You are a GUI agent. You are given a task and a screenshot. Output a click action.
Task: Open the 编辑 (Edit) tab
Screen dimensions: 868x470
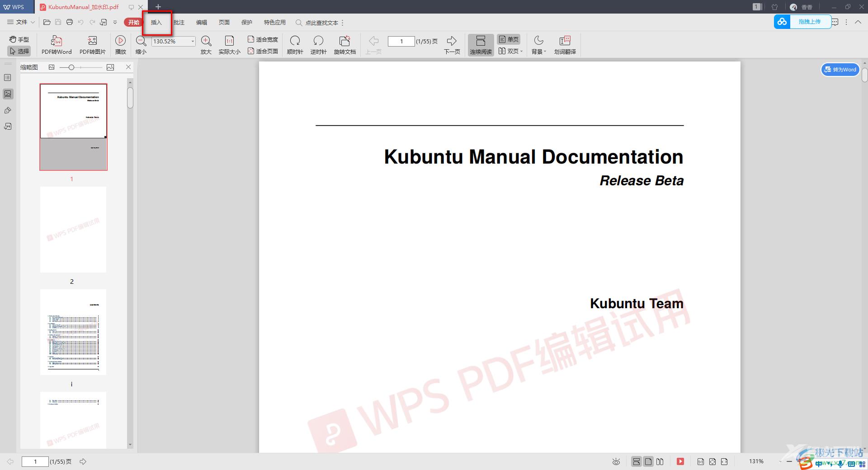coord(202,22)
